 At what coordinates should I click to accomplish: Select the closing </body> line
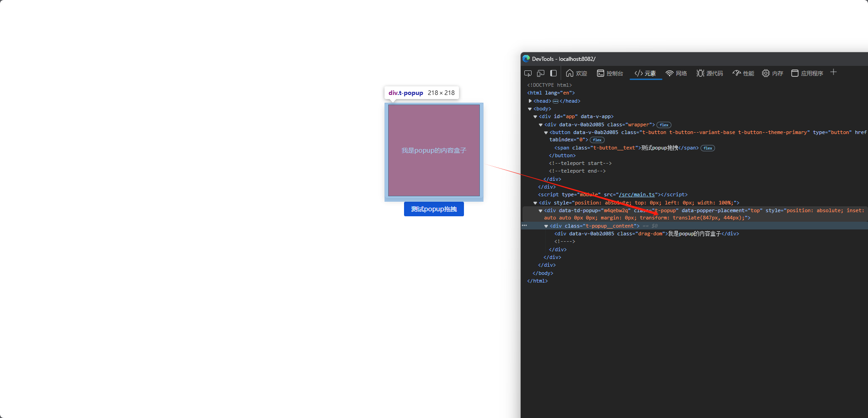(542, 273)
